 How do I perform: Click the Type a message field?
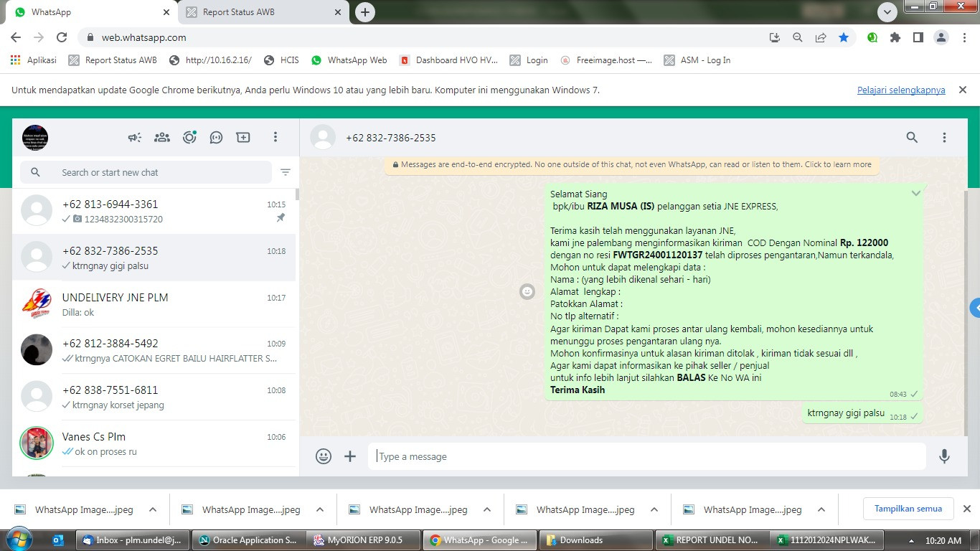click(647, 456)
